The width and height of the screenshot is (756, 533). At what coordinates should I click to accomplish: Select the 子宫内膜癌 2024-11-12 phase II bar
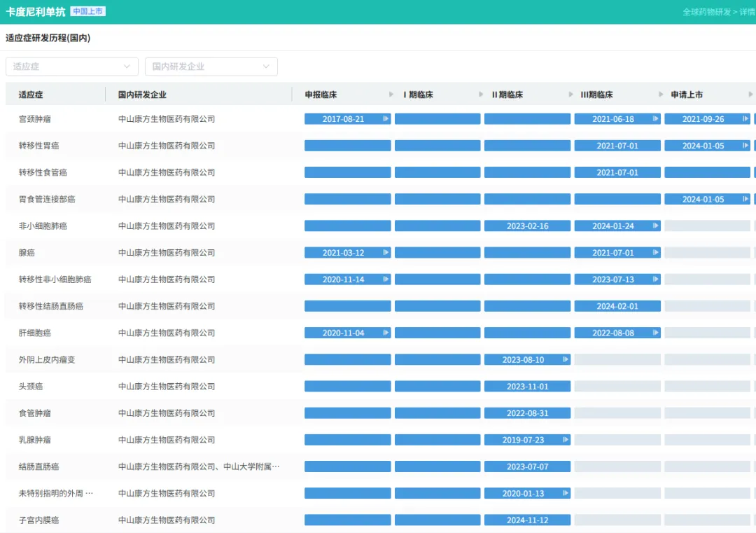coord(527,520)
